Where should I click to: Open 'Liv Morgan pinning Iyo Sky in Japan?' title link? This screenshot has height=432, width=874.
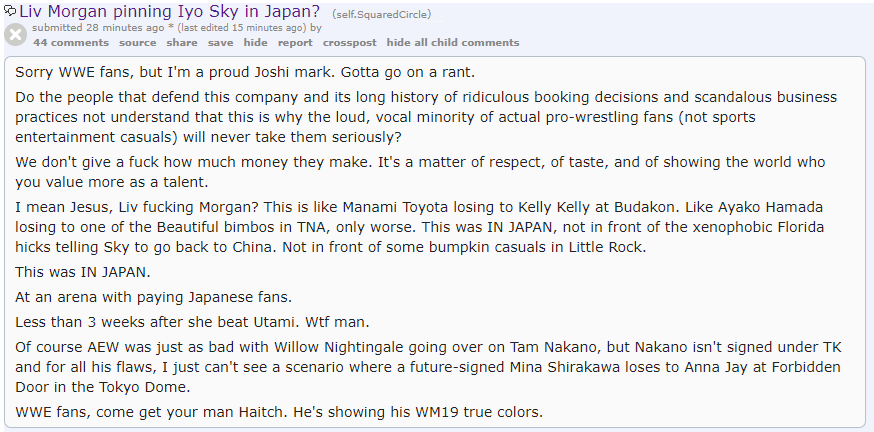(x=169, y=11)
